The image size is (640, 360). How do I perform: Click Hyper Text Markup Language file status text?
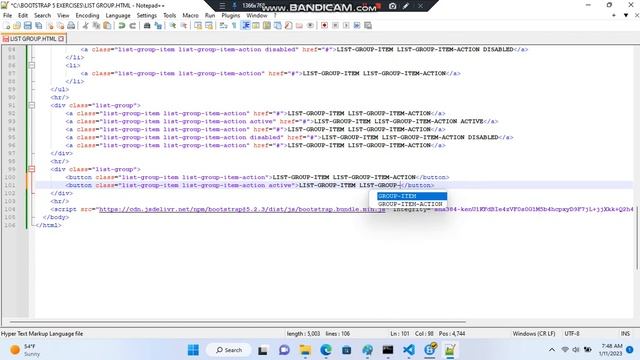tap(42, 334)
